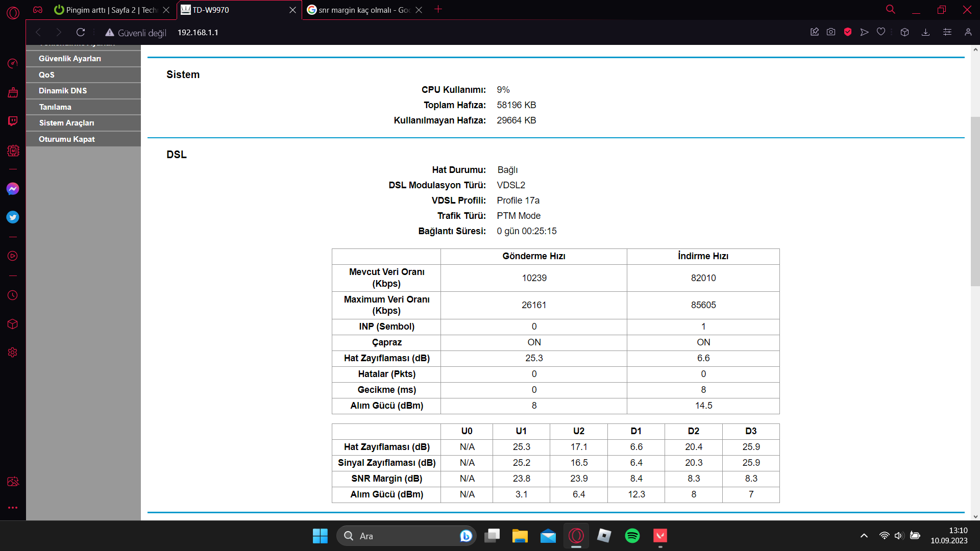Open Sistem Araçları menu
The image size is (980, 551).
66,123
